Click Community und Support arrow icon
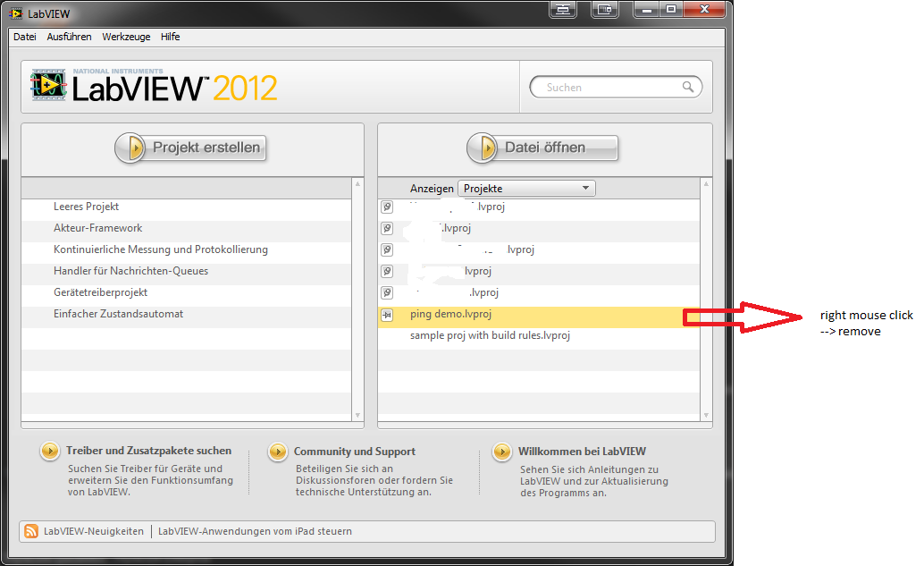 [278, 452]
